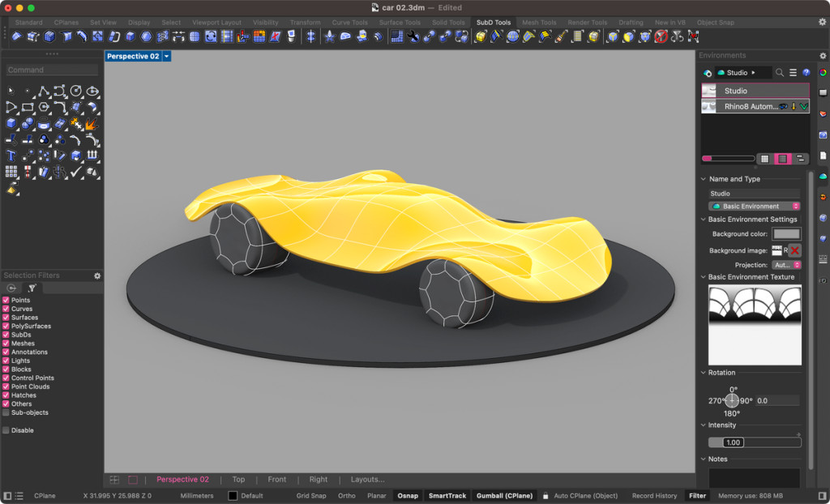Toggle Osnap in the status bar
The image size is (830, 504).
click(408, 496)
